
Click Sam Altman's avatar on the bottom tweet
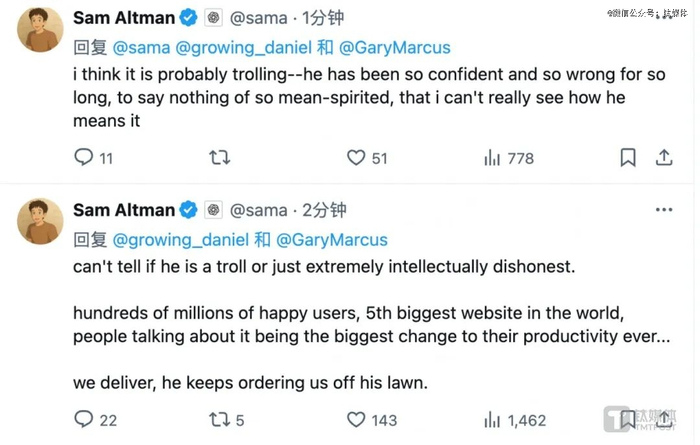[x=40, y=221]
